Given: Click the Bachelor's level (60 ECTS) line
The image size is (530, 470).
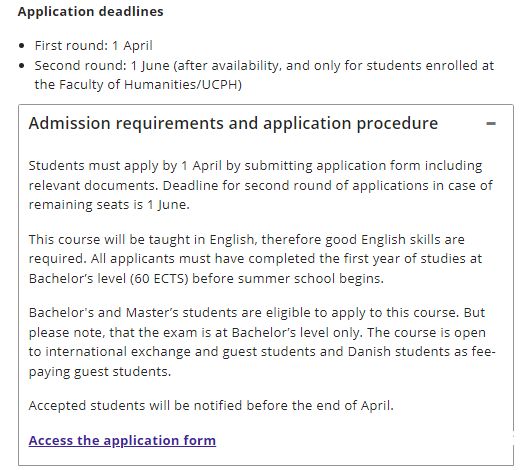Looking at the screenshot, I should tap(206, 279).
